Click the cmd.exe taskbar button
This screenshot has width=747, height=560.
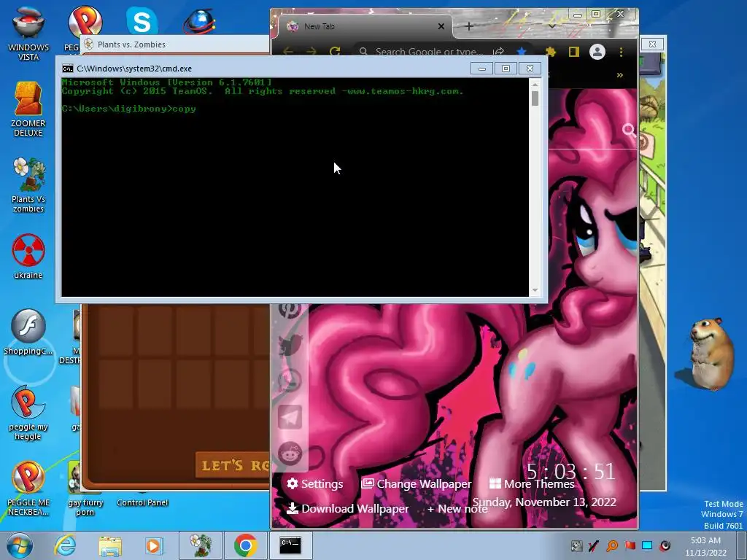(x=290, y=545)
